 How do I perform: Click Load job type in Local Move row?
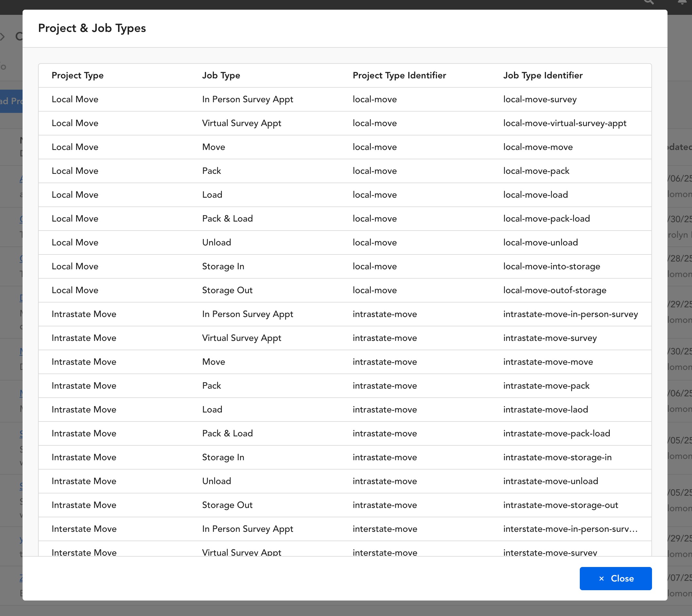point(212,195)
